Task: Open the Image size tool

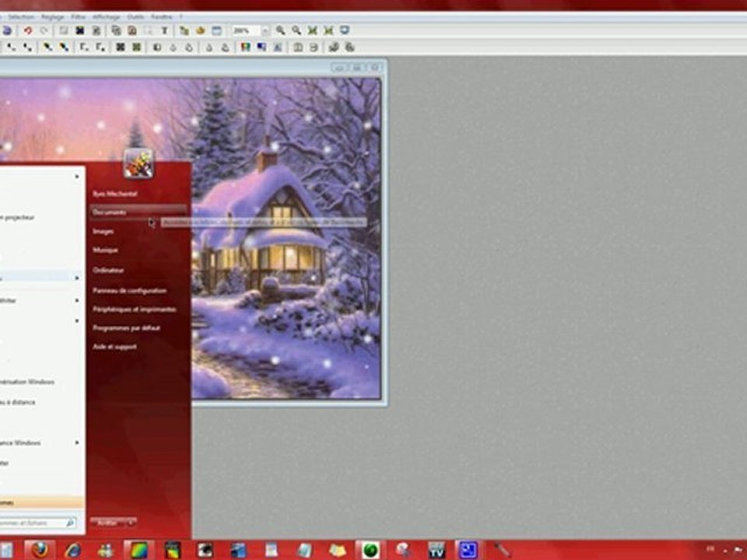Action: (116, 30)
